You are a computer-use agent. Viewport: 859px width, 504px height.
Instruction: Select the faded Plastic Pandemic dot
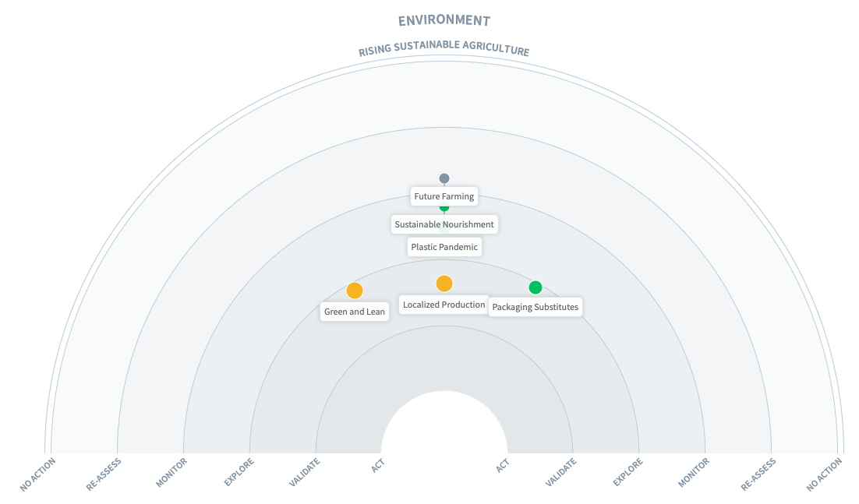tap(444, 229)
